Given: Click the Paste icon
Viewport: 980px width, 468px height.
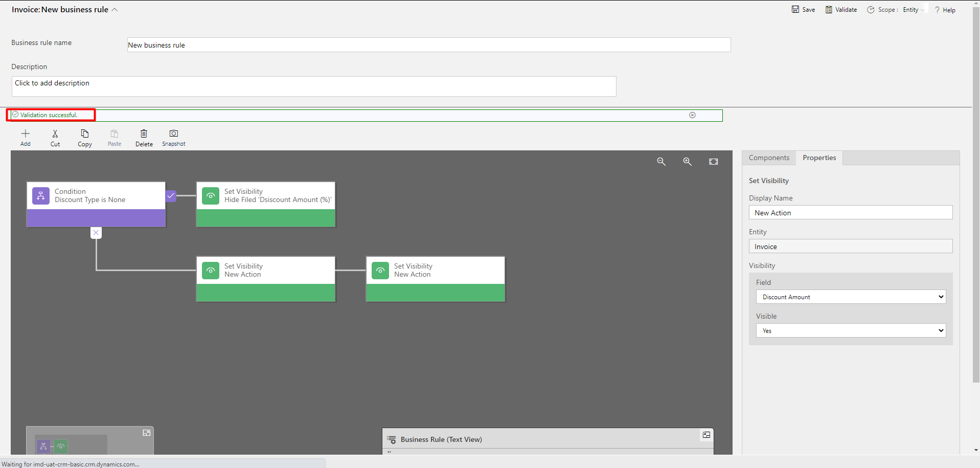Looking at the screenshot, I should click(114, 137).
